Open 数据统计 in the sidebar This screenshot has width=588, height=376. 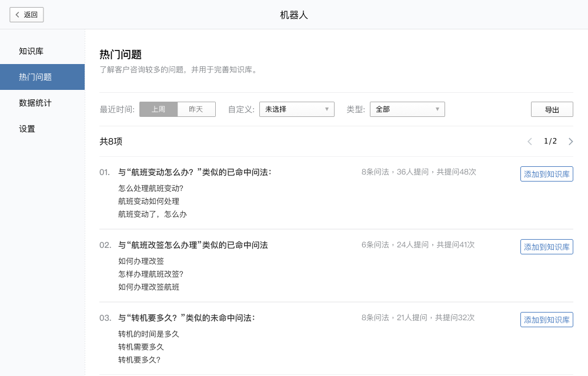pyautogui.click(x=35, y=103)
